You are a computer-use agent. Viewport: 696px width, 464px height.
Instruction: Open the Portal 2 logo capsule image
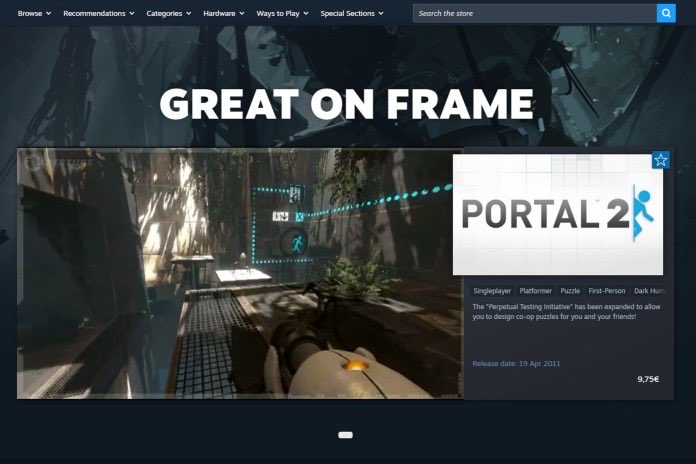click(558, 214)
